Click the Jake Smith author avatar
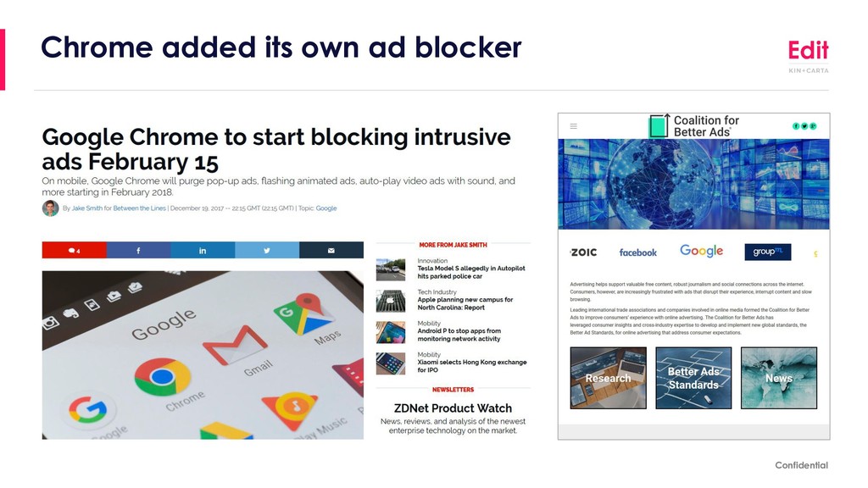The height and width of the screenshot is (488, 868). [50, 208]
